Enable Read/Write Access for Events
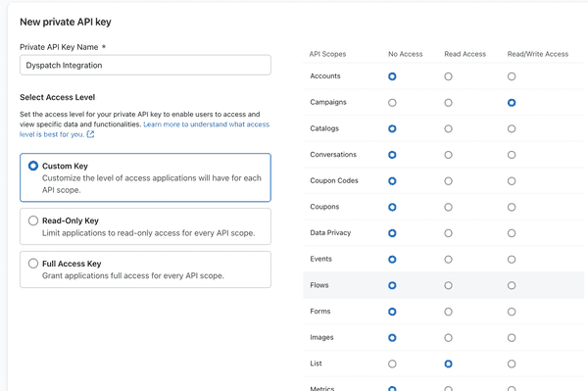Image resolution: width=588 pixels, height=391 pixels. (x=512, y=260)
